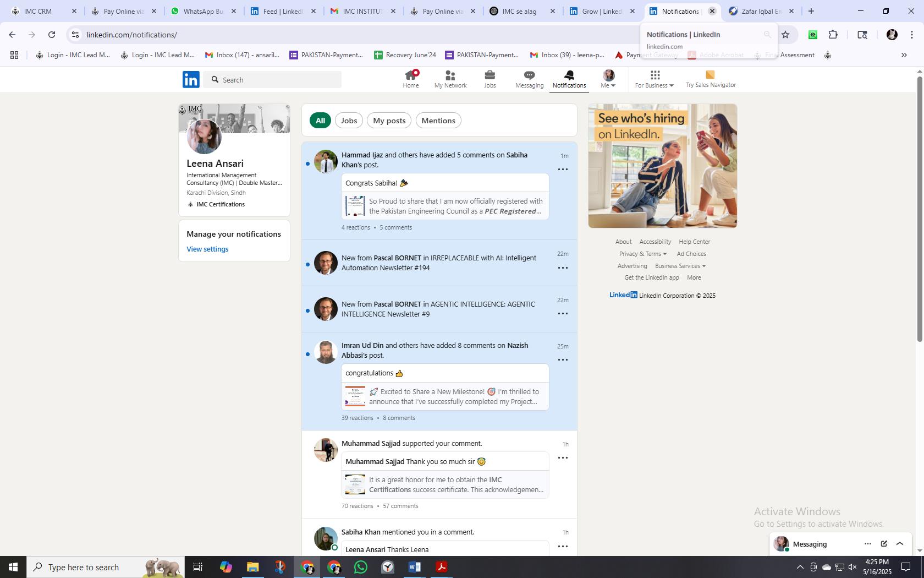This screenshot has height=578, width=924.
Task: Compose new message in Messaging bar
Action: [x=884, y=544]
